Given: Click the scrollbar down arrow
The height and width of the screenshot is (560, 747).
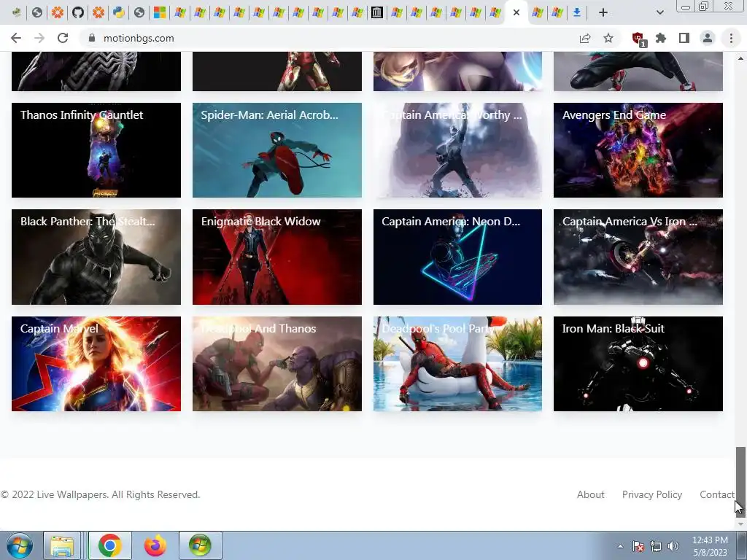Looking at the screenshot, I should (740, 524).
